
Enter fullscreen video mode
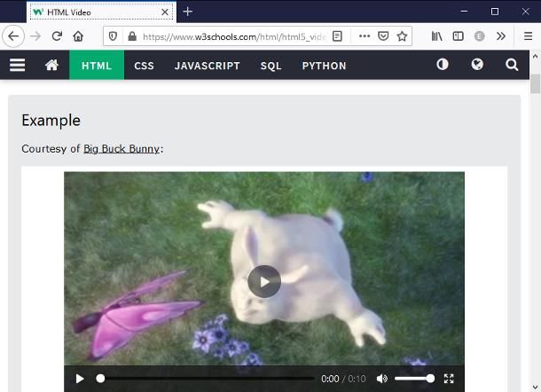(x=449, y=379)
